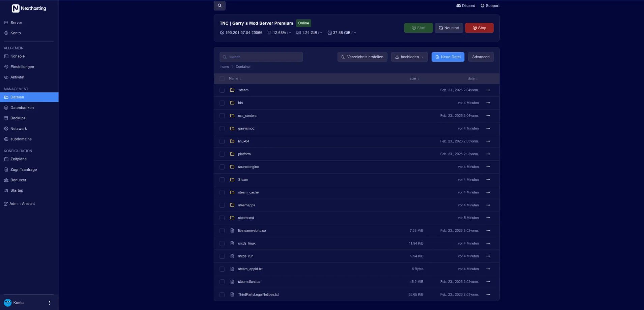Sort files by size column
Screen dimensions: 644x310
pos(414,79)
